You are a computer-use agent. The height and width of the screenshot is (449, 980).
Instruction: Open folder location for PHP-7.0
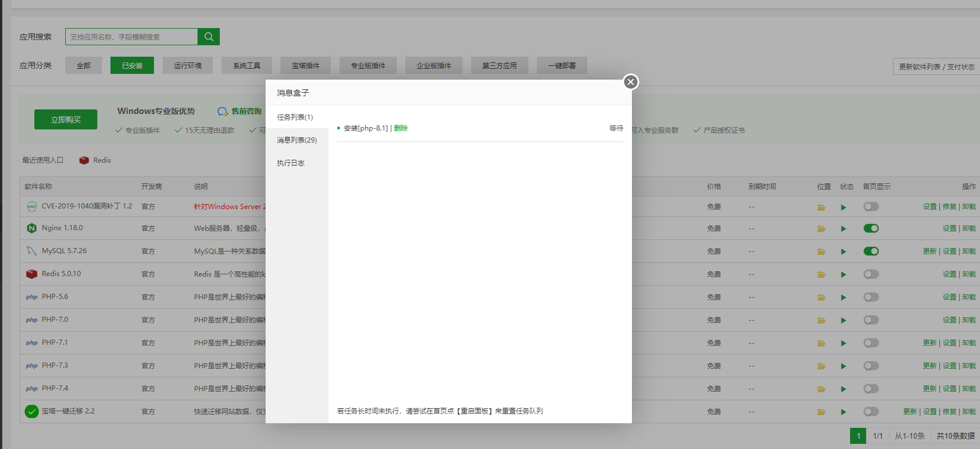[x=821, y=320]
